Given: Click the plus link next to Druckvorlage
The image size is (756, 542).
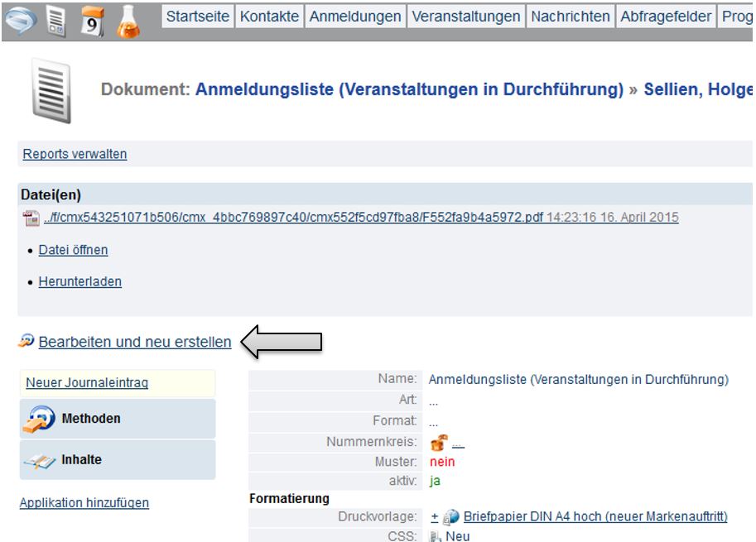Looking at the screenshot, I should coord(434,517).
